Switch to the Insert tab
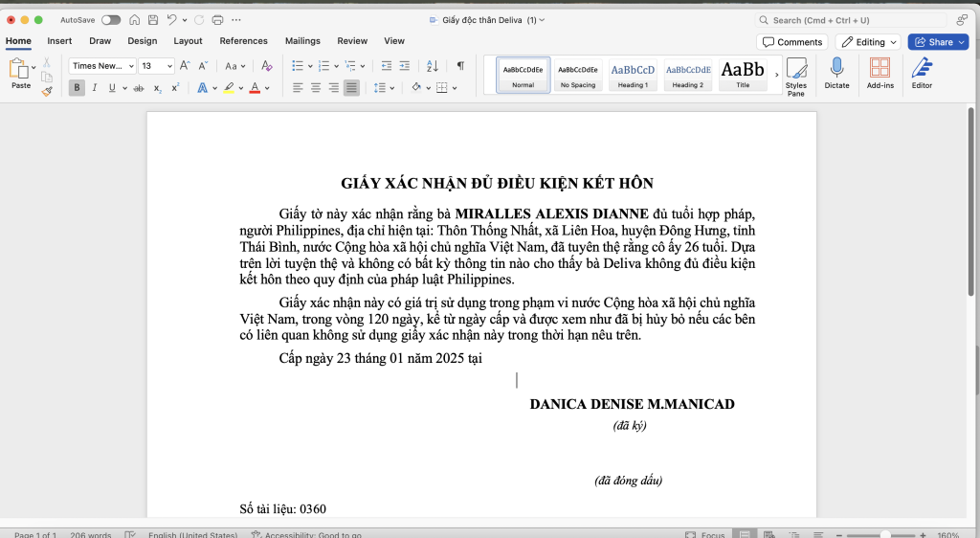 59,41
